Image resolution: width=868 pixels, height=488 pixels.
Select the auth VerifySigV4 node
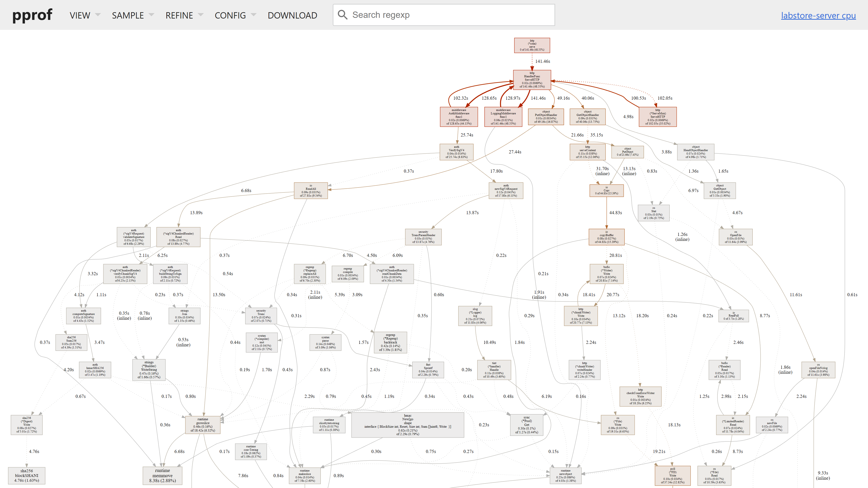[457, 152]
